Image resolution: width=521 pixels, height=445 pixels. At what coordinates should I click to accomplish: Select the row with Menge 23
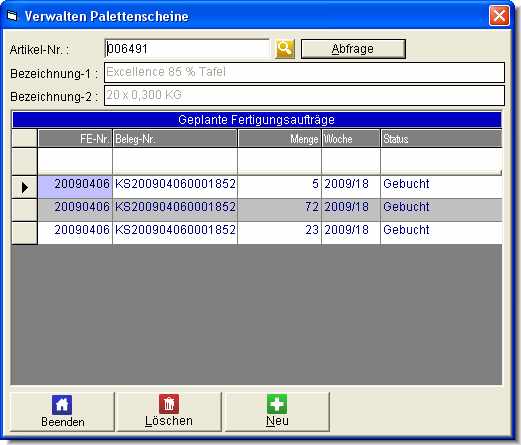[270, 233]
